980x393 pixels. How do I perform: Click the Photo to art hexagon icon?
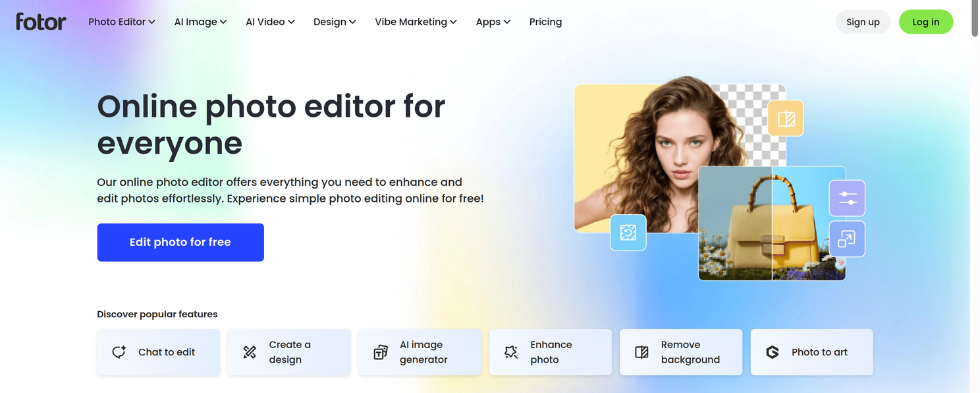click(x=773, y=352)
